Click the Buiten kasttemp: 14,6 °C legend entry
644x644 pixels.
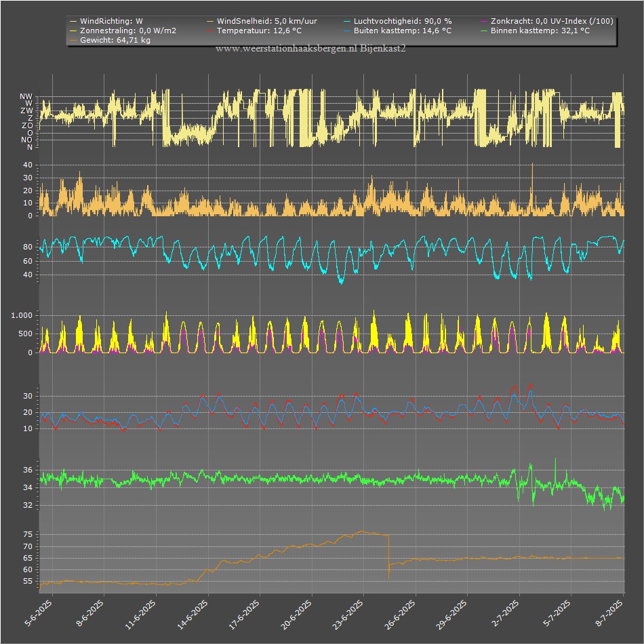[397, 31]
